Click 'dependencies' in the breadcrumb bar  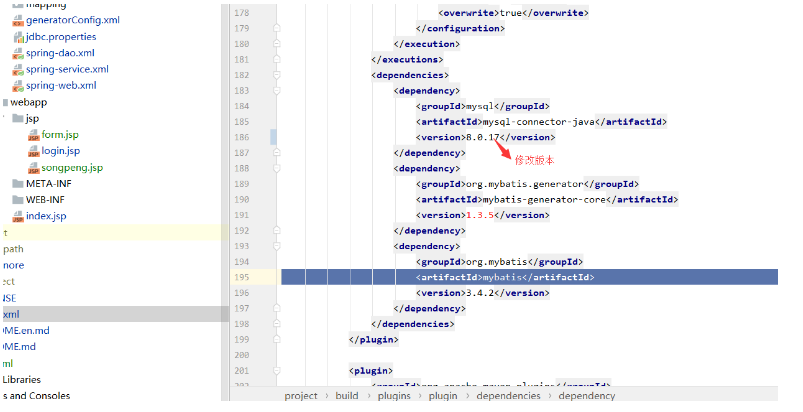point(508,396)
